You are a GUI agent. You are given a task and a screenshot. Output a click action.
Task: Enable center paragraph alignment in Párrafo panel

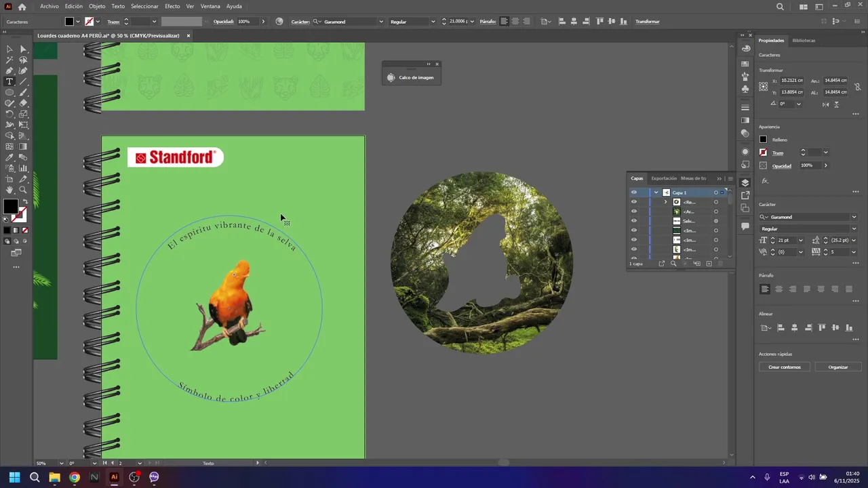[x=778, y=289]
